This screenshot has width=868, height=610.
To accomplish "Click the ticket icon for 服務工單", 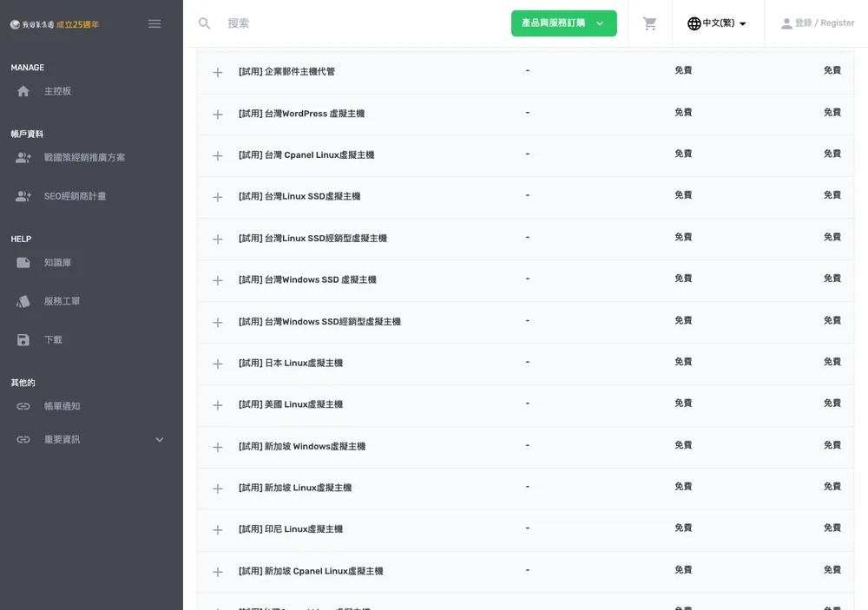I will coord(23,301).
